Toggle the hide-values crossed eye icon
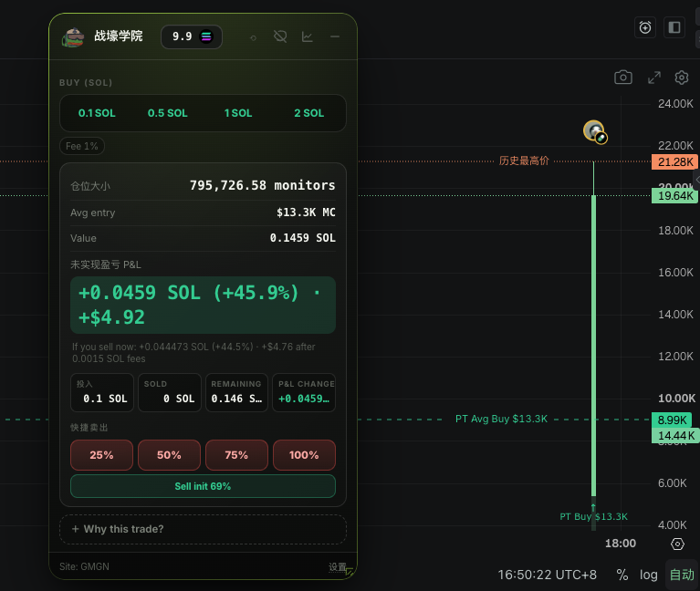 coord(280,36)
